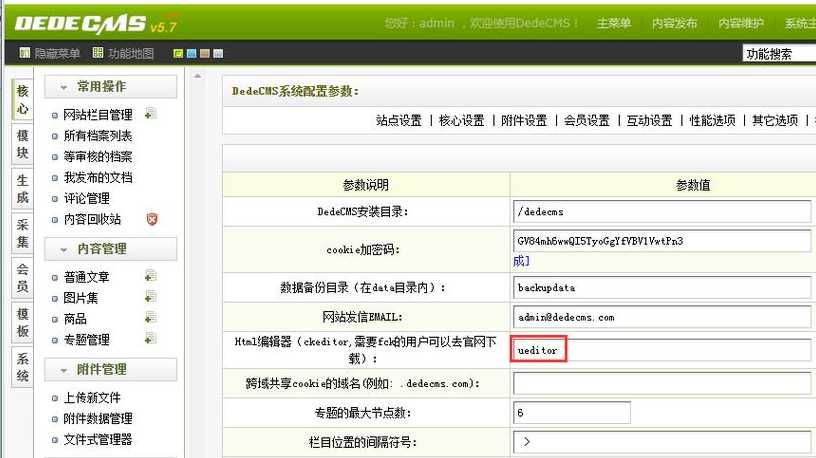Click the DedeCMS logo

96,24
